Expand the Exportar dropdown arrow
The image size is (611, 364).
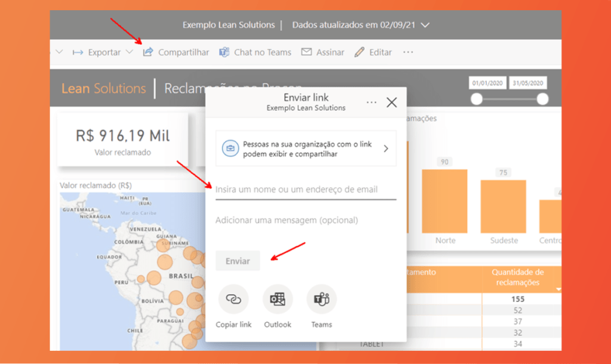[x=129, y=52]
